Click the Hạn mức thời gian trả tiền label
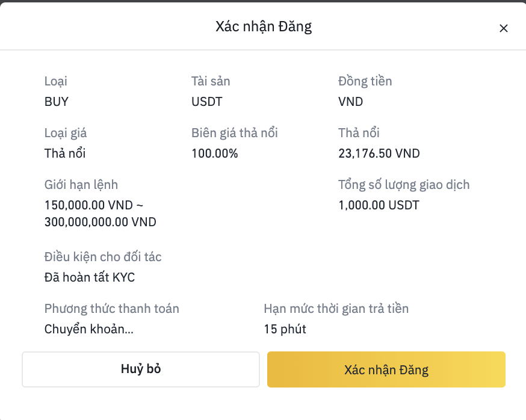 (336, 309)
